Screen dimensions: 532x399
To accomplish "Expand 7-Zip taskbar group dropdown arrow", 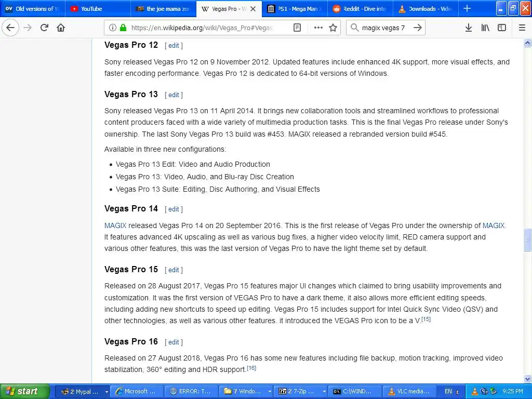I will tap(324, 392).
